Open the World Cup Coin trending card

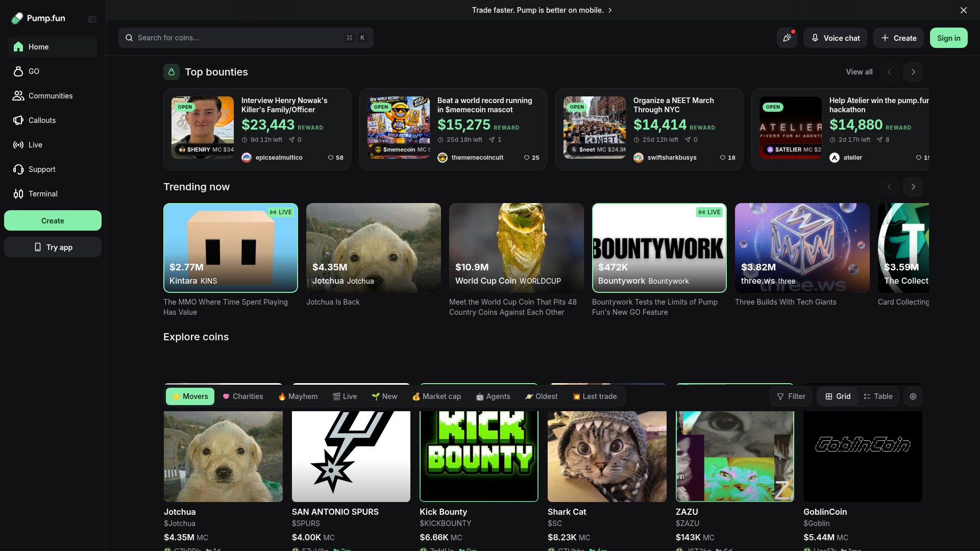tap(517, 248)
